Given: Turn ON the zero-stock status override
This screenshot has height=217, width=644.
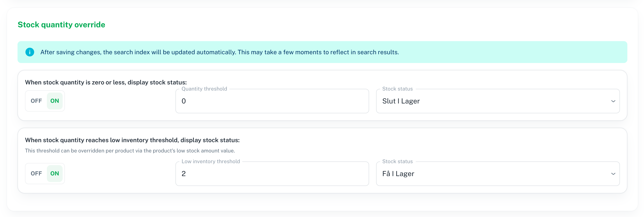Looking at the screenshot, I should tap(55, 101).
